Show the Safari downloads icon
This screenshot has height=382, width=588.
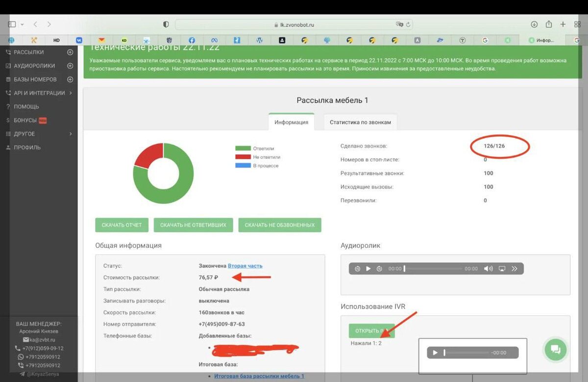coord(534,24)
